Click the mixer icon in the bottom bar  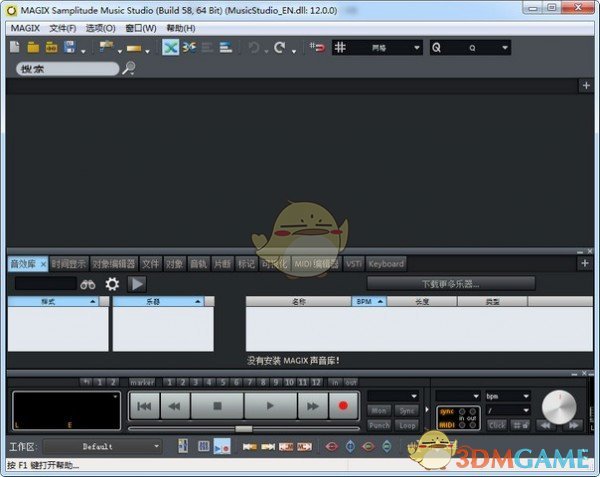183,446
